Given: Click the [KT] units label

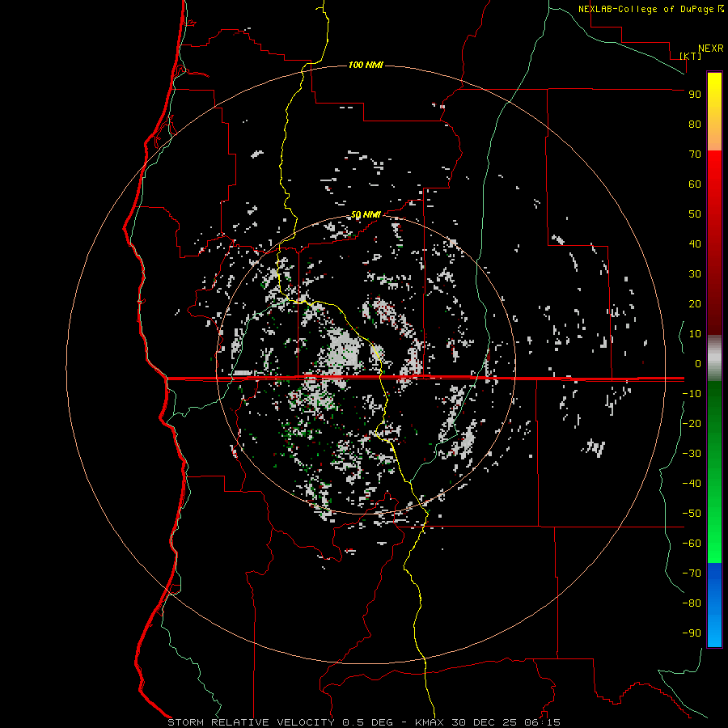Looking at the screenshot, I should 690,56.
